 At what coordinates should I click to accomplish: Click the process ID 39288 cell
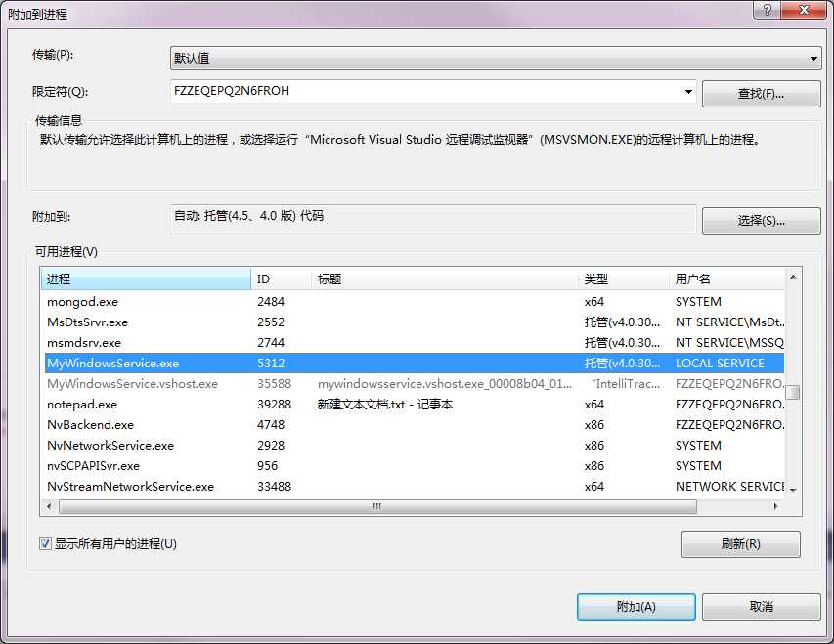pos(275,405)
